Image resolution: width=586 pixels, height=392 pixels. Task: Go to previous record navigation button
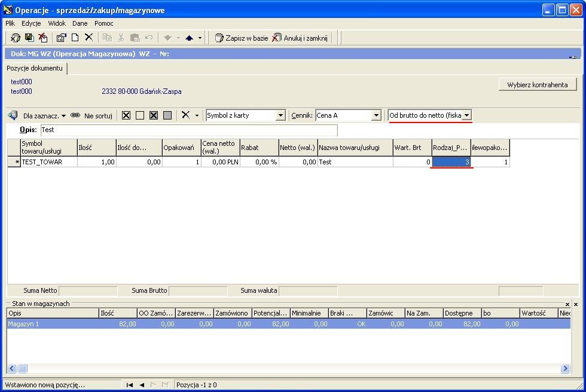click(x=142, y=385)
